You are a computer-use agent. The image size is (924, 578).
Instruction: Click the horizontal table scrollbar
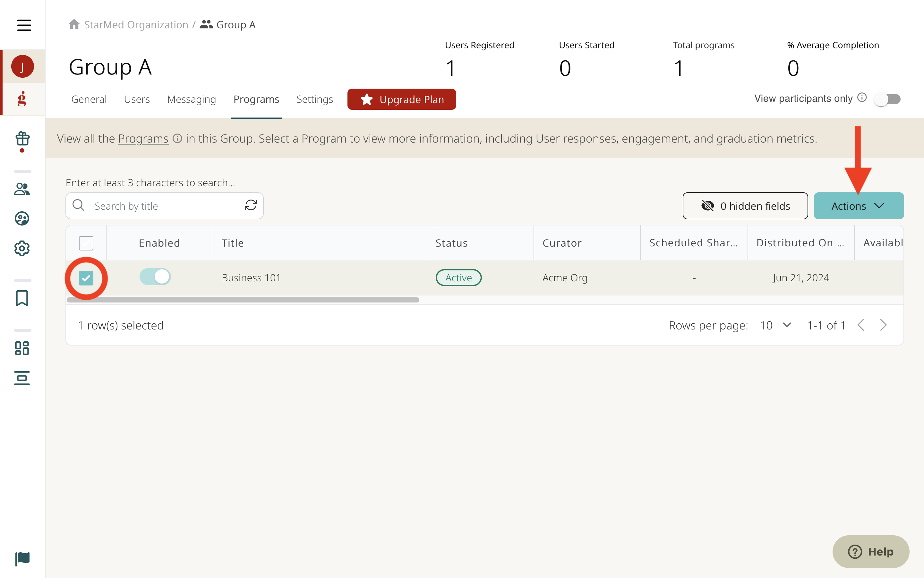point(243,300)
